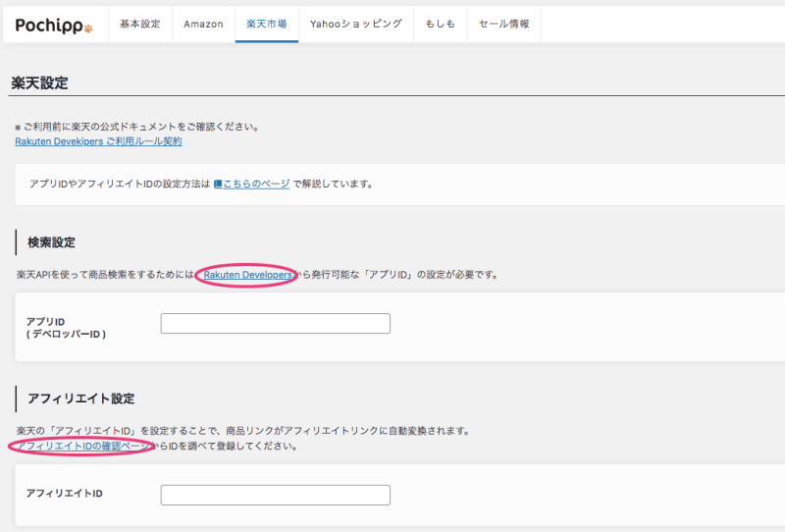785x532 pixels.
Task: Open アフィリエイトIDの確認ページ link
Action: point(83,446)
